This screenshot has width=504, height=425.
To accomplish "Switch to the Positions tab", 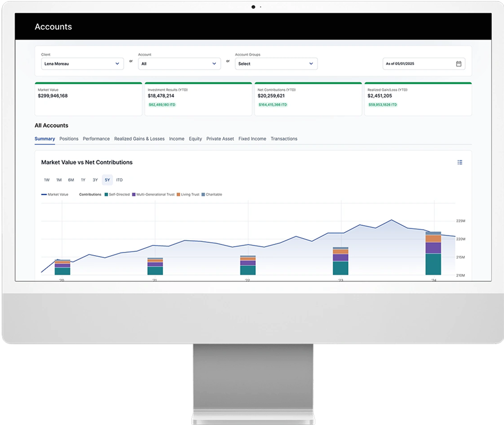I will click(x=69, y=139).
